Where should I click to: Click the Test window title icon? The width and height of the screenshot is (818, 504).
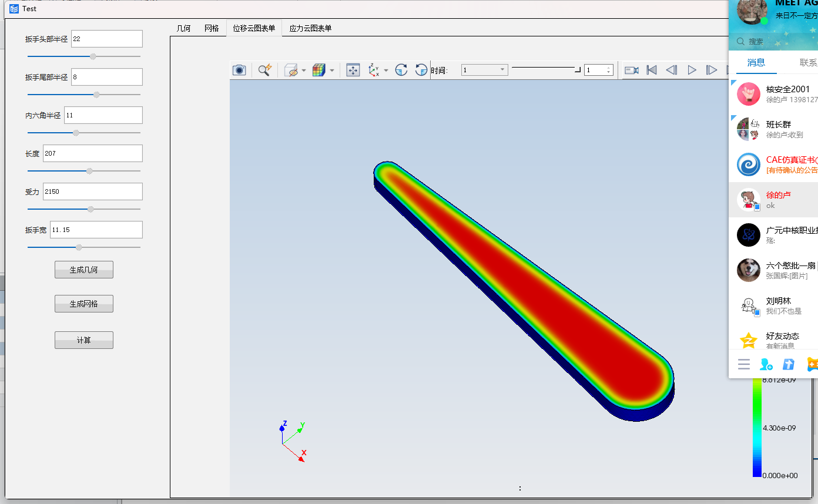tap(14, 9)
